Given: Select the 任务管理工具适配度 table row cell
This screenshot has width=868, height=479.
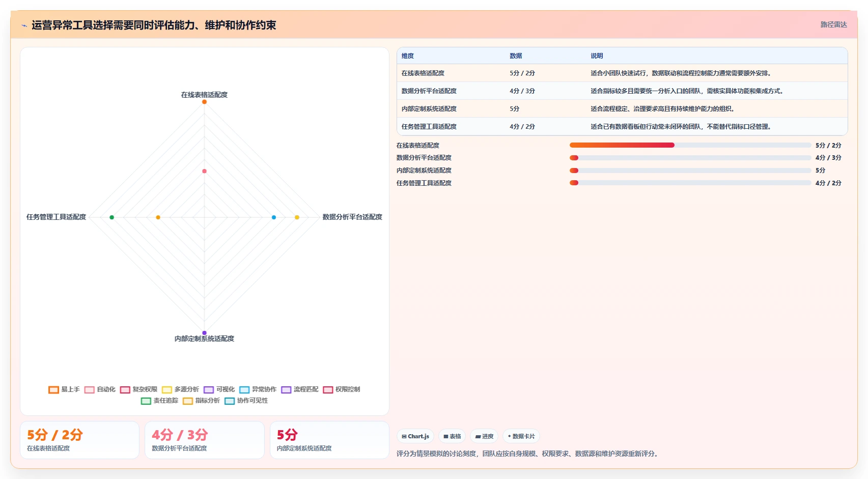Looking at the screenshot, I should (429, 127).
